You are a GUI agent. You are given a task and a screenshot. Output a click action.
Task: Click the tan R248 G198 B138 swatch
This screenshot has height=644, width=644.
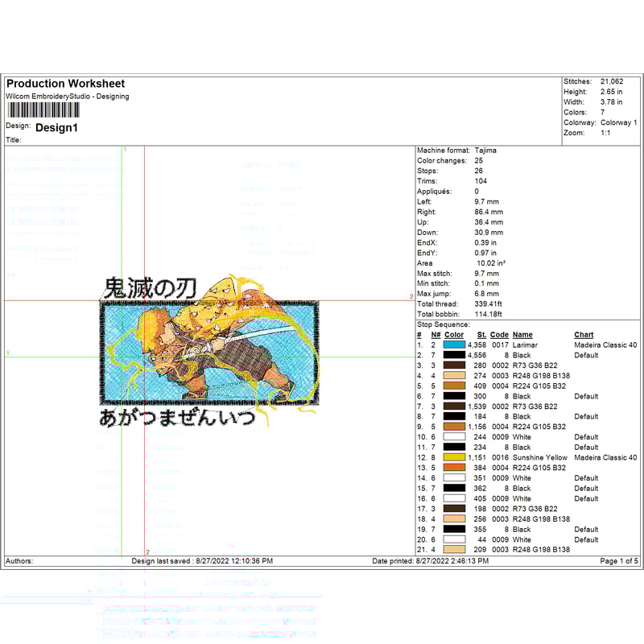454,376
